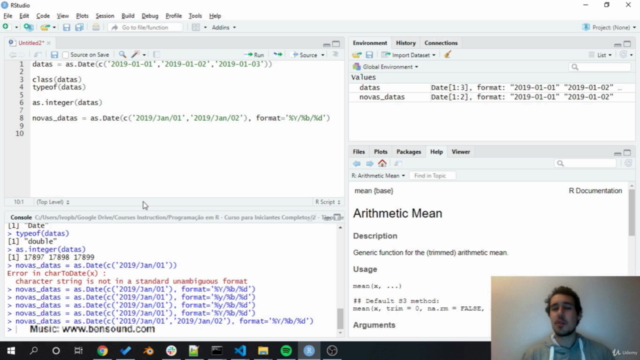Open the R: Arithmetic Mean topic dropdown
Viewport: 640px width, 360px height.
[378, 176]
